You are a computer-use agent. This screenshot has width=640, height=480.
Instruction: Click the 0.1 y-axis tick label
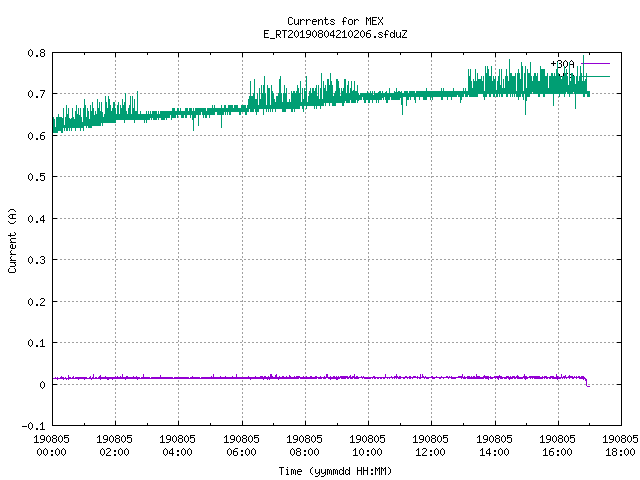click(x=37, y=343)
